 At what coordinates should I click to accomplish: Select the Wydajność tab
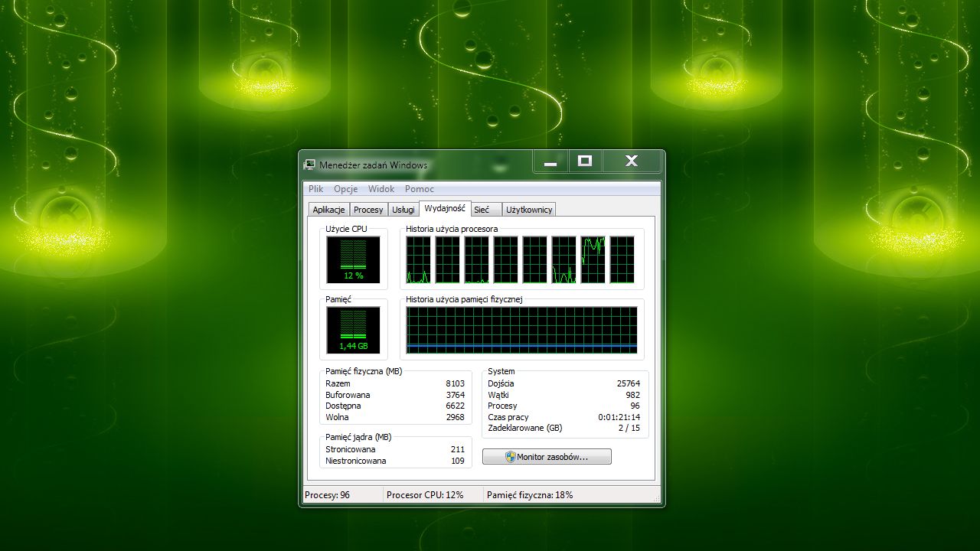[x=445, y=208]
